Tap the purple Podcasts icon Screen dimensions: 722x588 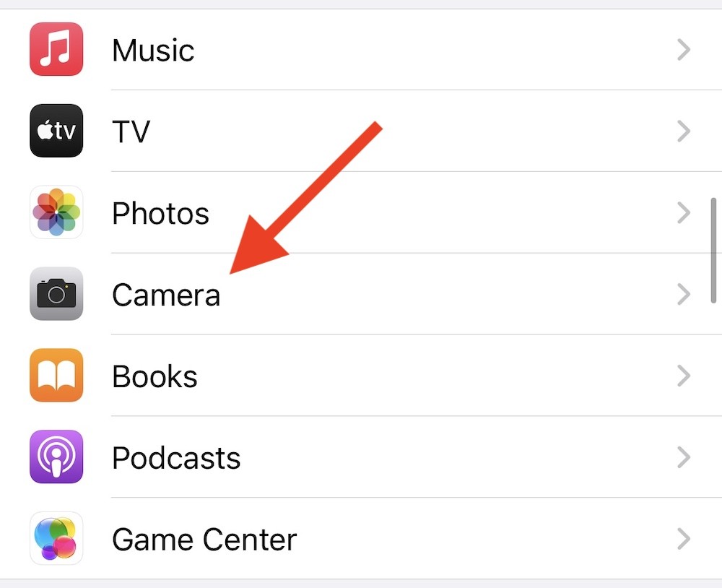click(x=56, y=457)
